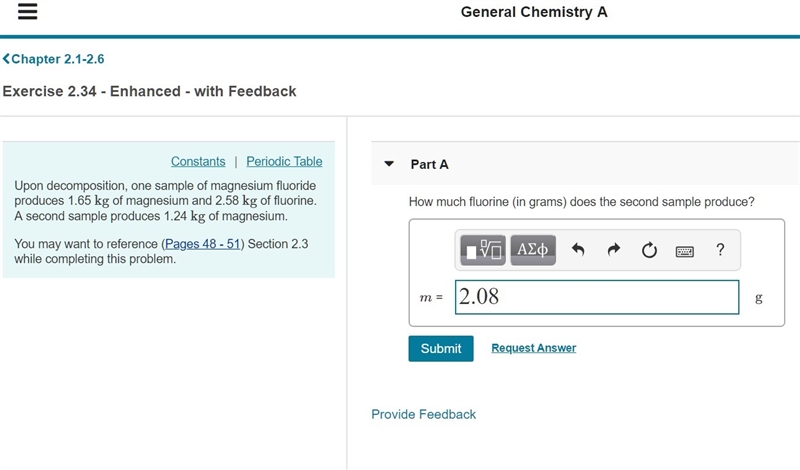Open the Pages 48 - 51 reference

click(x=203, y=244)
